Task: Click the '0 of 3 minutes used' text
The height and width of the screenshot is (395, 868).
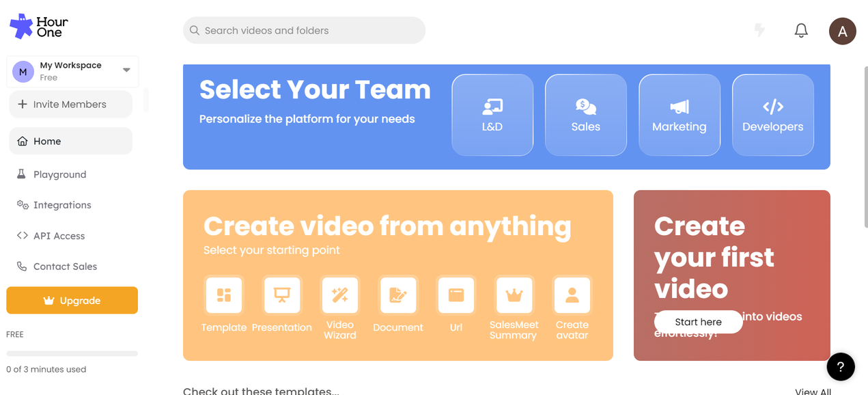Action: (46, 370)
